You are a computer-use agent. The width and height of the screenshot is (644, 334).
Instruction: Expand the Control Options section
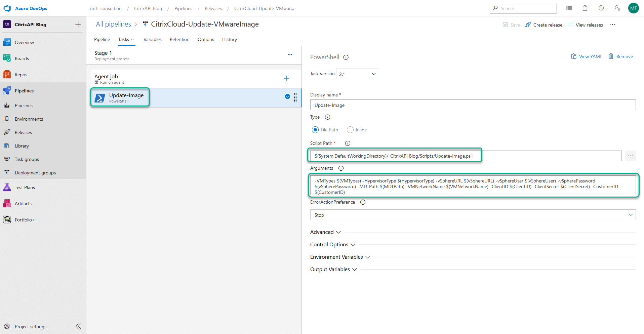click(x=333, y=245)
